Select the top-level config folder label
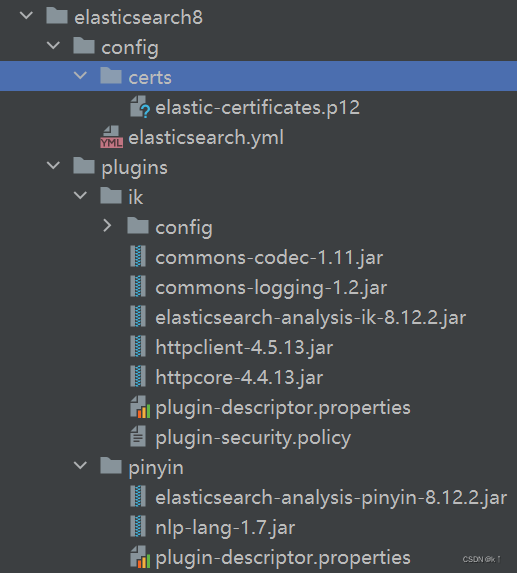517x573 pixels. point(130,48)
